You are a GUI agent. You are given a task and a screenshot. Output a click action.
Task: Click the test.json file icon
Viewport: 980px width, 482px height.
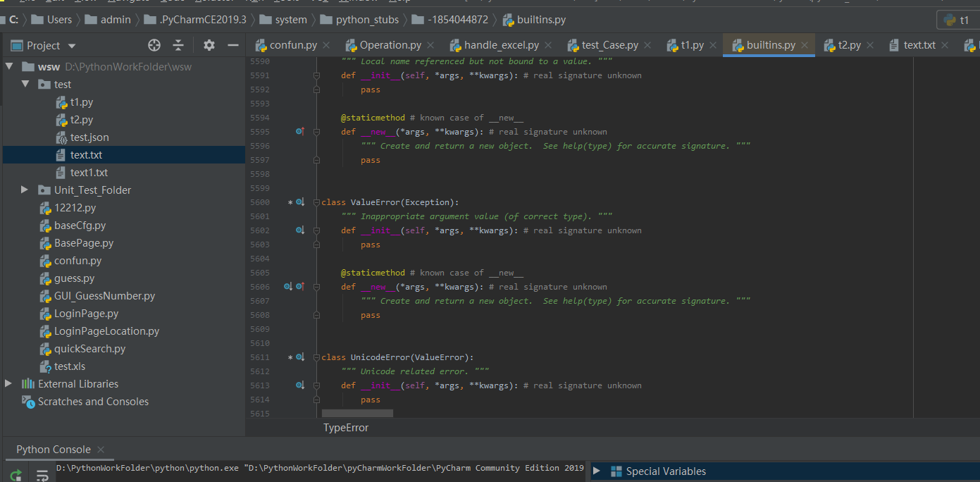[62, 137]
